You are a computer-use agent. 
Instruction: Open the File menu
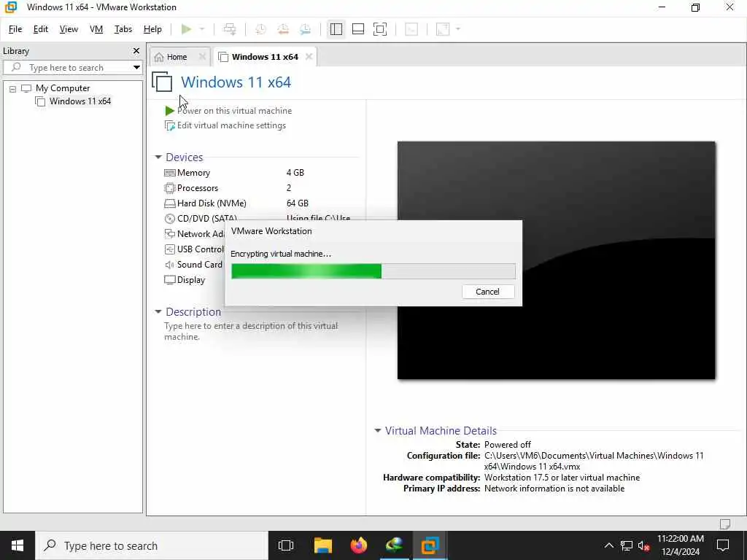point(15,29)
